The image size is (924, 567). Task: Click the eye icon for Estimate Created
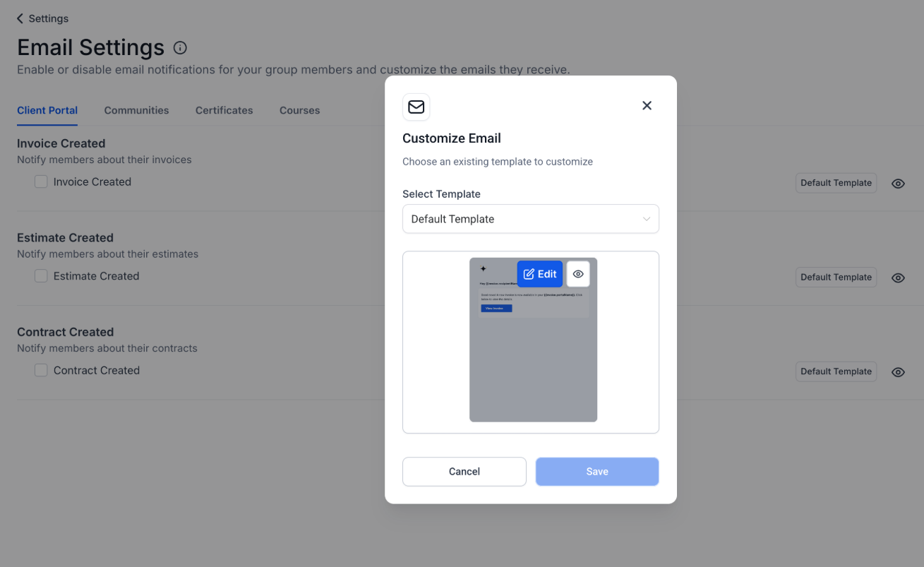[x=898, y=277]
